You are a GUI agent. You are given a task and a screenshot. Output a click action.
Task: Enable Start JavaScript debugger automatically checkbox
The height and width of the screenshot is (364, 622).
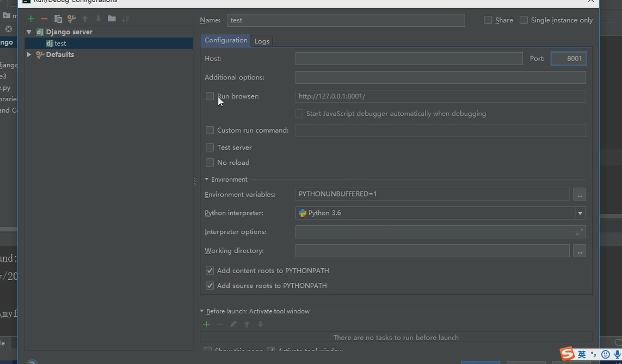299,113
